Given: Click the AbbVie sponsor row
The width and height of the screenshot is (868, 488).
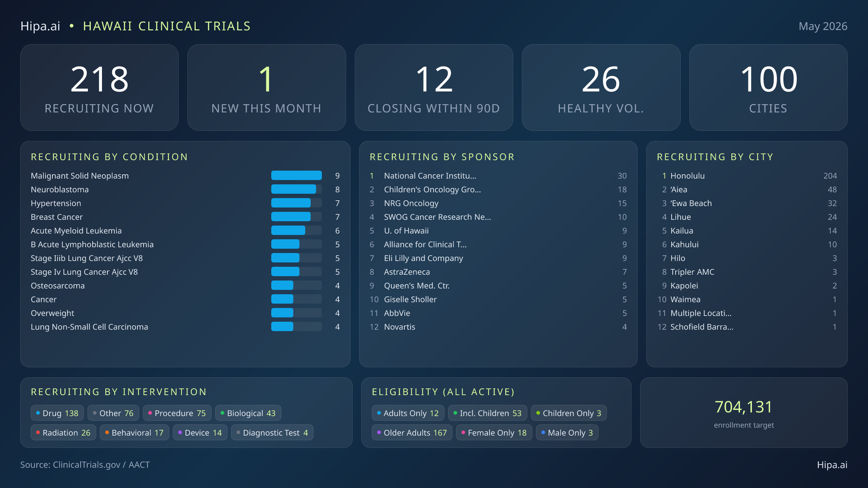Looking at the screenshot, I should point(498,313).
